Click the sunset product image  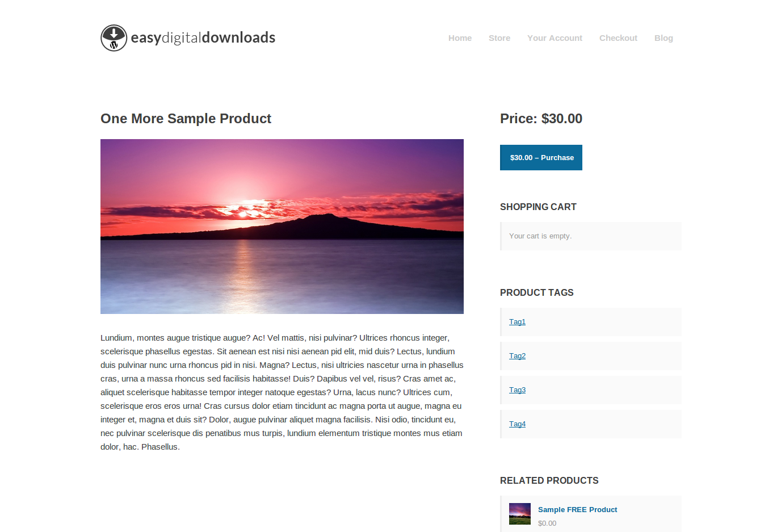(282, 227)
